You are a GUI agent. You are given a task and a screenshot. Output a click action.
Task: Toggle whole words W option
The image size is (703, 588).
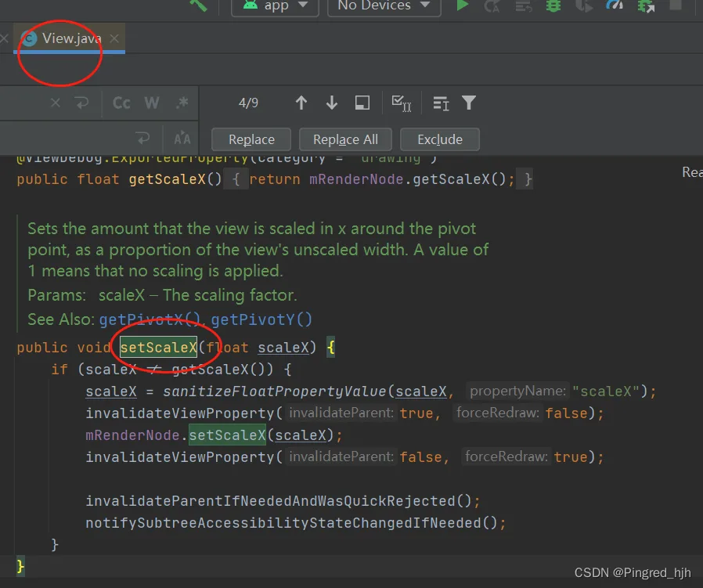coord(152,103)
